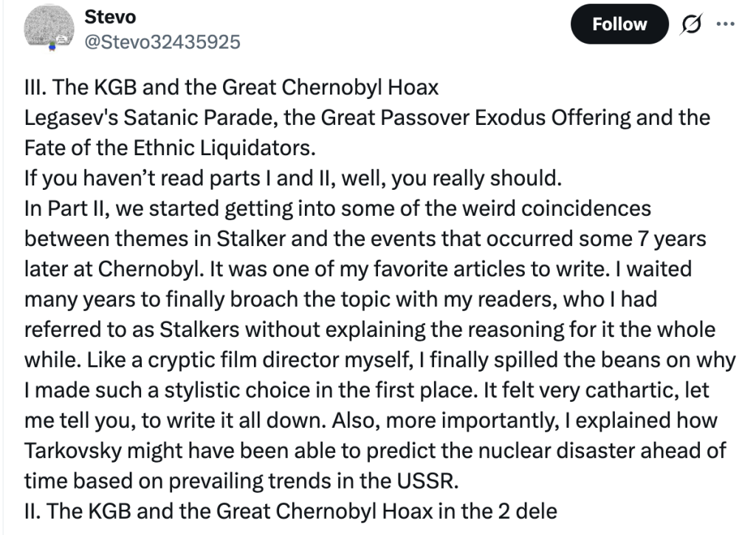This screenshot has width=756, height=535.
Task: Click the heading "III. The KGB and the Great Chernobyl Hoax"
Action: pos(231,89)
